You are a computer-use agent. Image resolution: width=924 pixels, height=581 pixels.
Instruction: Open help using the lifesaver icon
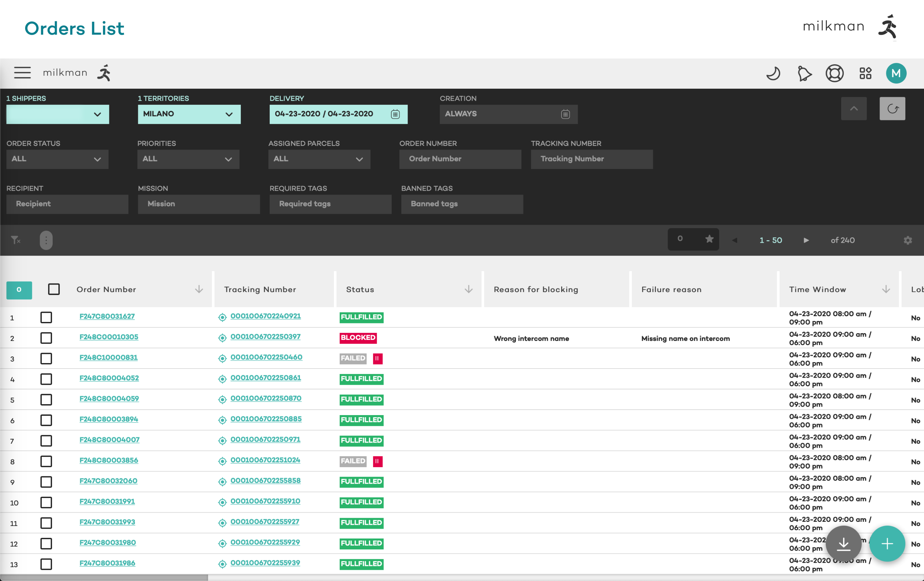[x=835, y=73]
